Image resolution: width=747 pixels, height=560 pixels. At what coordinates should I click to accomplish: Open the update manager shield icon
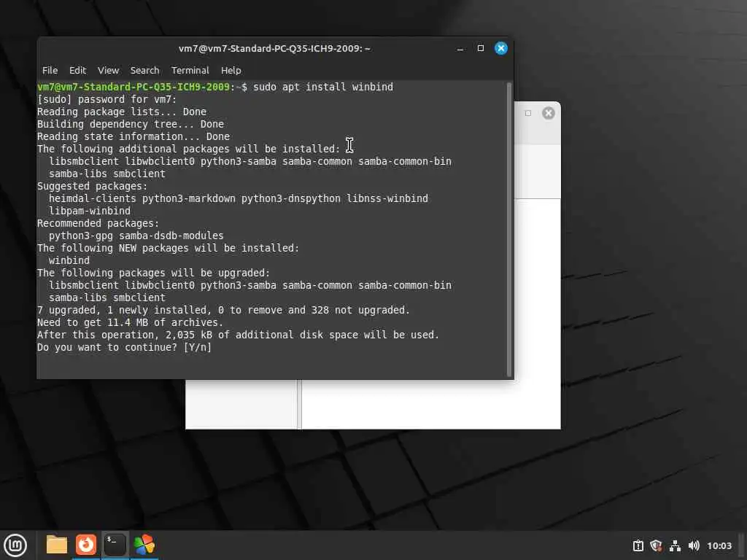(656, 545)
